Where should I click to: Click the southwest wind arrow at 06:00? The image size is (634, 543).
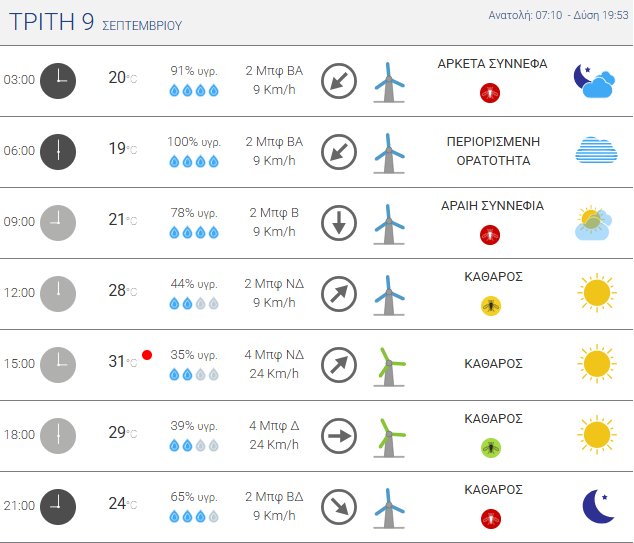coord(339,152)
